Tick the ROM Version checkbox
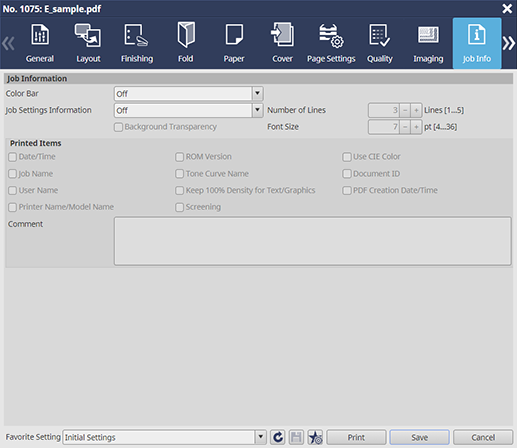517x448 pixels. (180, 157)
